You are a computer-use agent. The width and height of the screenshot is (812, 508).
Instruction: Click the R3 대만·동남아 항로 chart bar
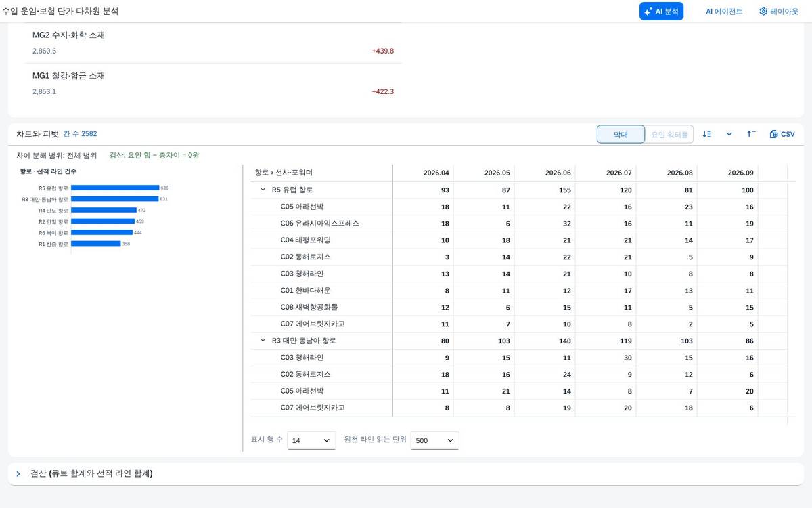coord(114,199)
